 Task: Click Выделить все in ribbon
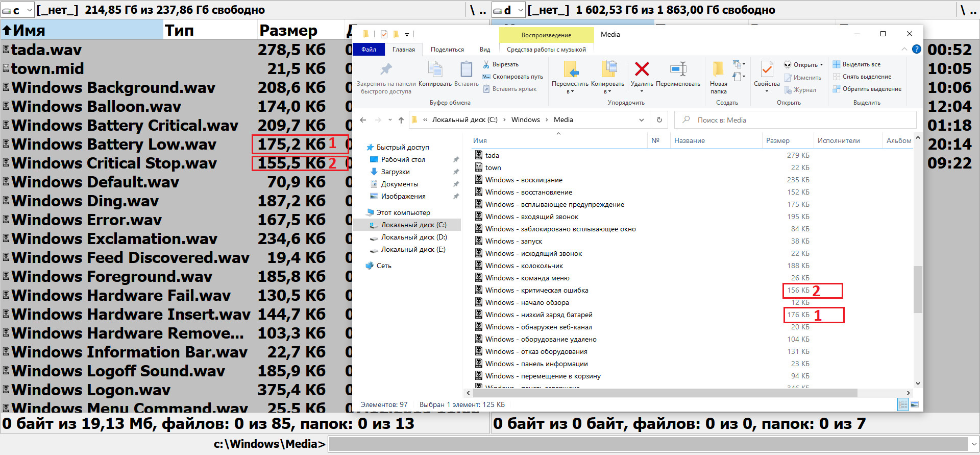[856, 64]
